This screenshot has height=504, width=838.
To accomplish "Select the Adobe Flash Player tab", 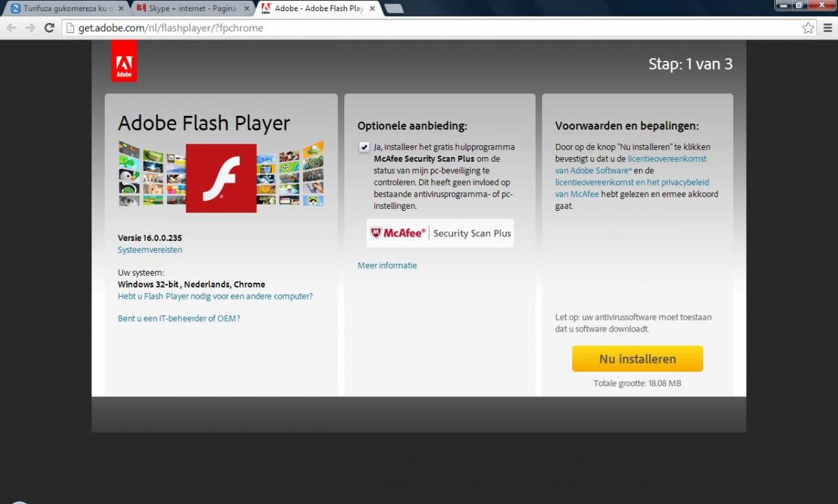I will click(x=318, y=9).
